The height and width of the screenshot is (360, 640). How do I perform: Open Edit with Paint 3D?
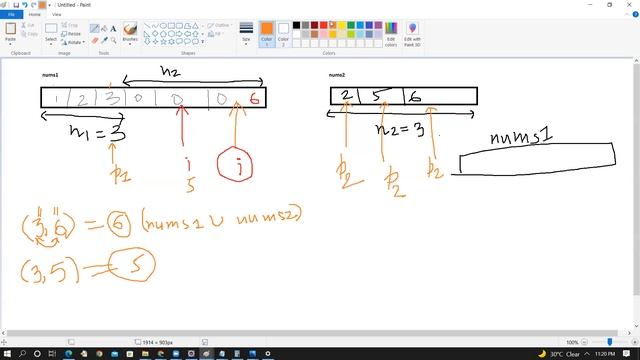(x=412, y=34)
